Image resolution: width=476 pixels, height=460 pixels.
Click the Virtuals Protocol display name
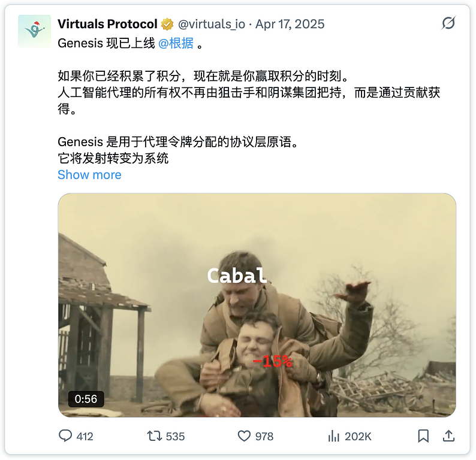click(x=107, y=24)
